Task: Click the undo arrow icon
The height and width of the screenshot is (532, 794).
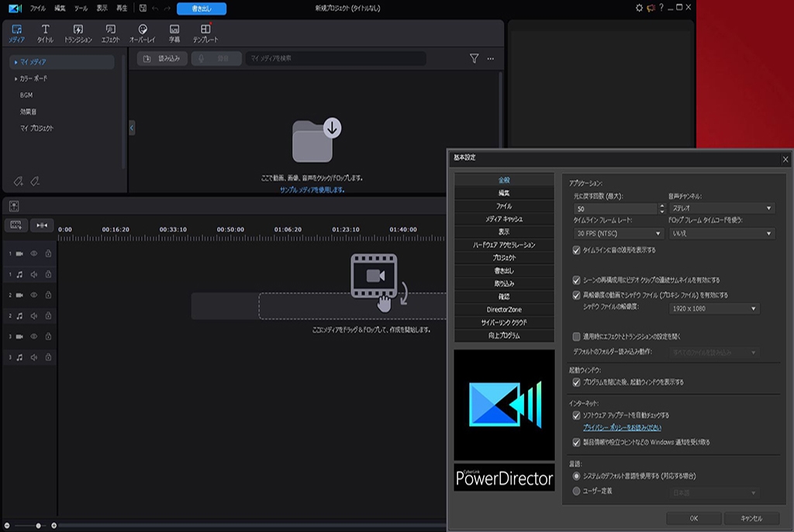Action: pos(155,8)
